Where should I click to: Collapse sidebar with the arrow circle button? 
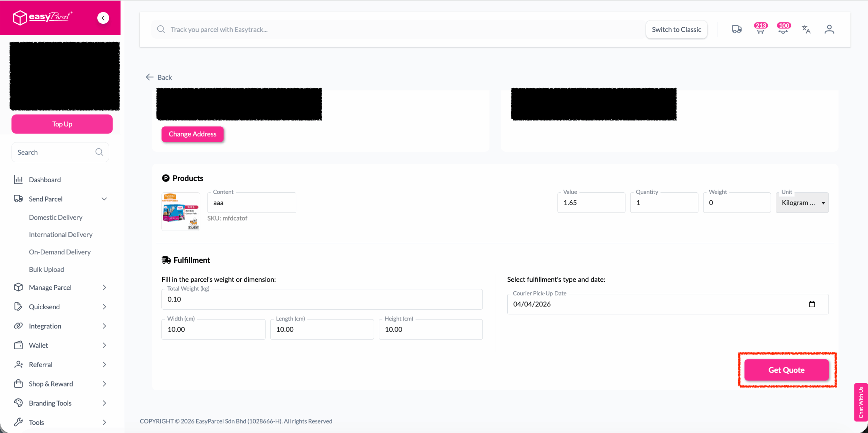pos(103,18)
